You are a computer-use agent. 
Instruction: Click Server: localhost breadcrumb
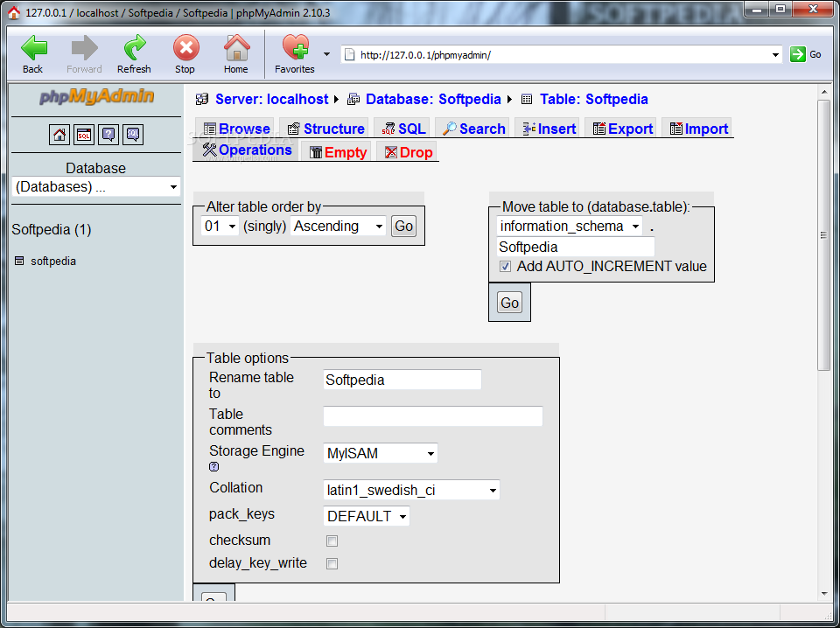271,100
